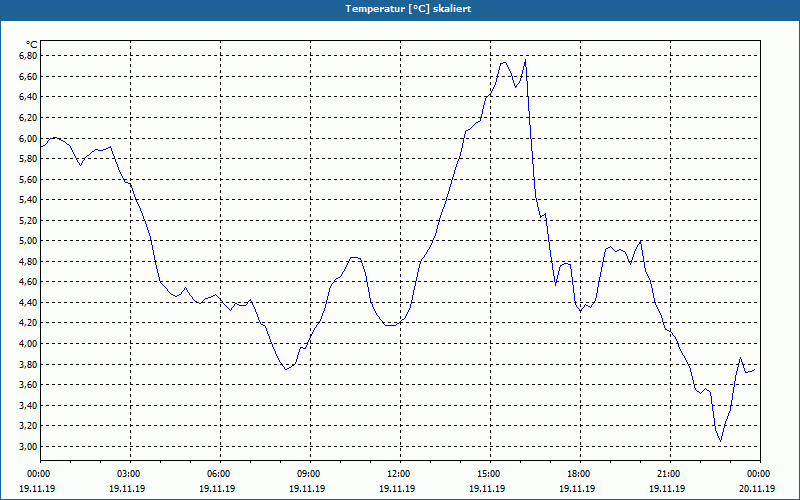Pick the 6,20 y-axis label

click(x=29, y=117)
